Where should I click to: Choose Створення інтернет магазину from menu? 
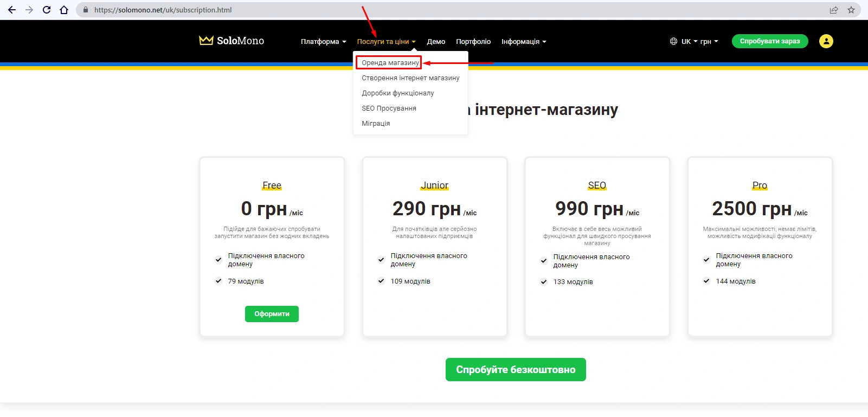point(410,78)
